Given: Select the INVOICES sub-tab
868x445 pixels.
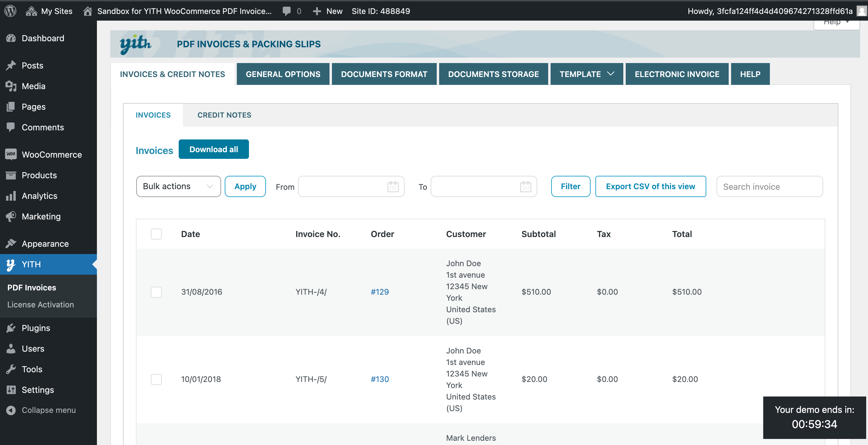Looking at the screenshot, I should (x=153, y=115).
